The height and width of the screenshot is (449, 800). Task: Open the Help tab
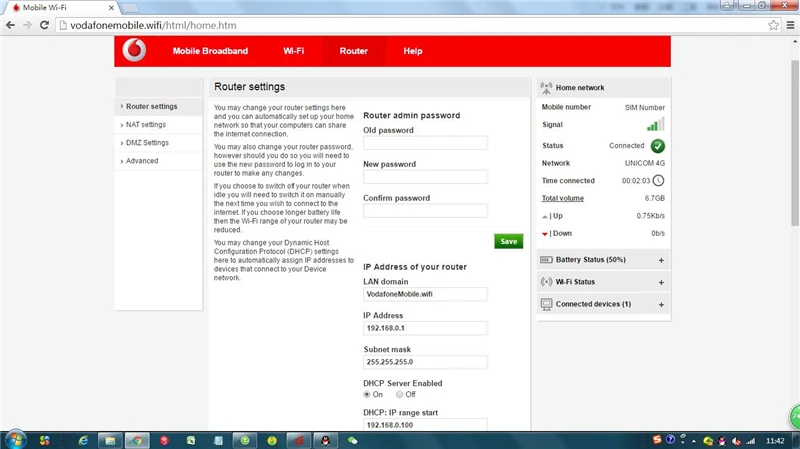click(x=413, y=51)
